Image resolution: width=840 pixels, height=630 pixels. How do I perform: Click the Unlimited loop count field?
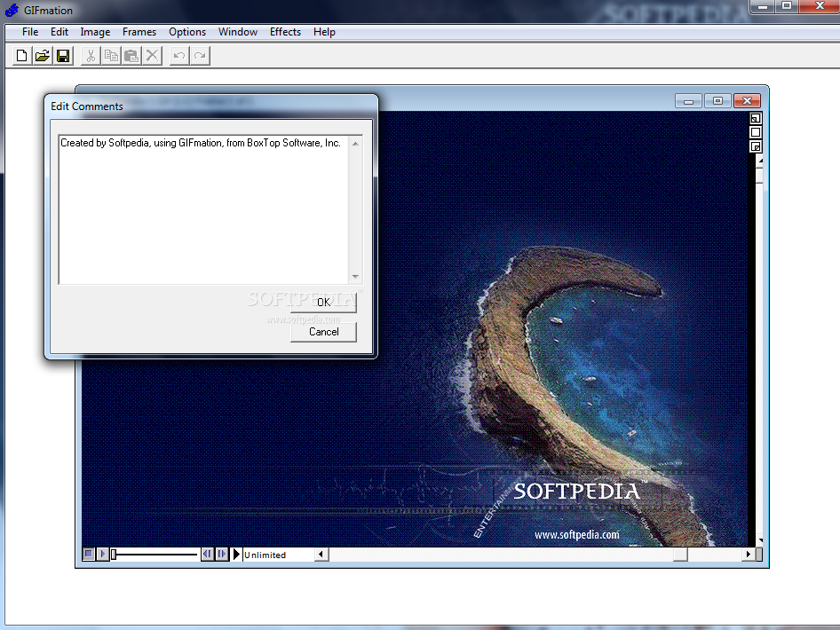click(279, 555)
